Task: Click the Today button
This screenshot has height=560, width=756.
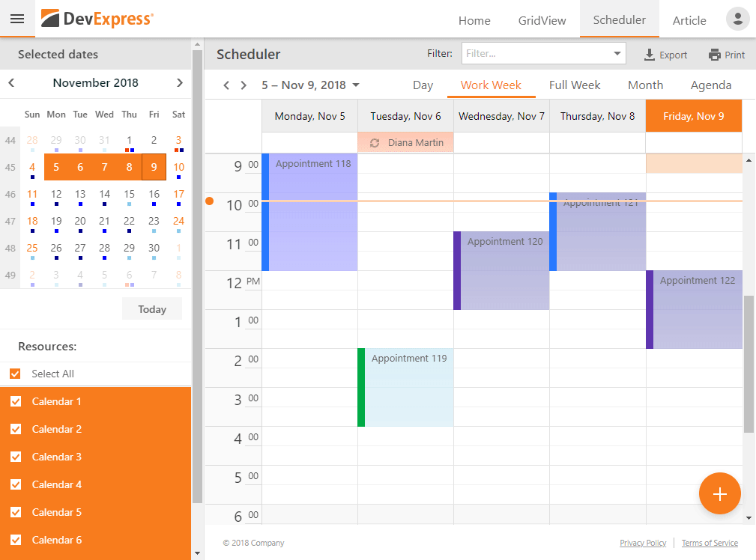Action: tap(152, 308)
